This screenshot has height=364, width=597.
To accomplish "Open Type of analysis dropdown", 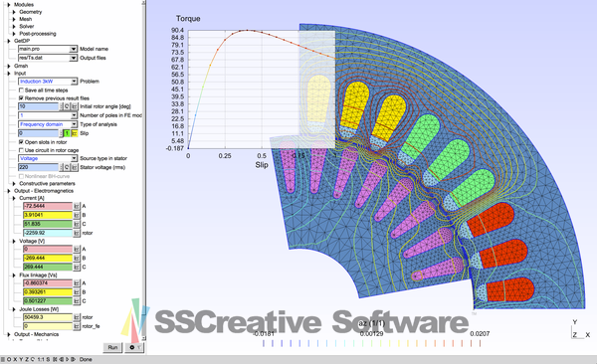I will point(48,124).
